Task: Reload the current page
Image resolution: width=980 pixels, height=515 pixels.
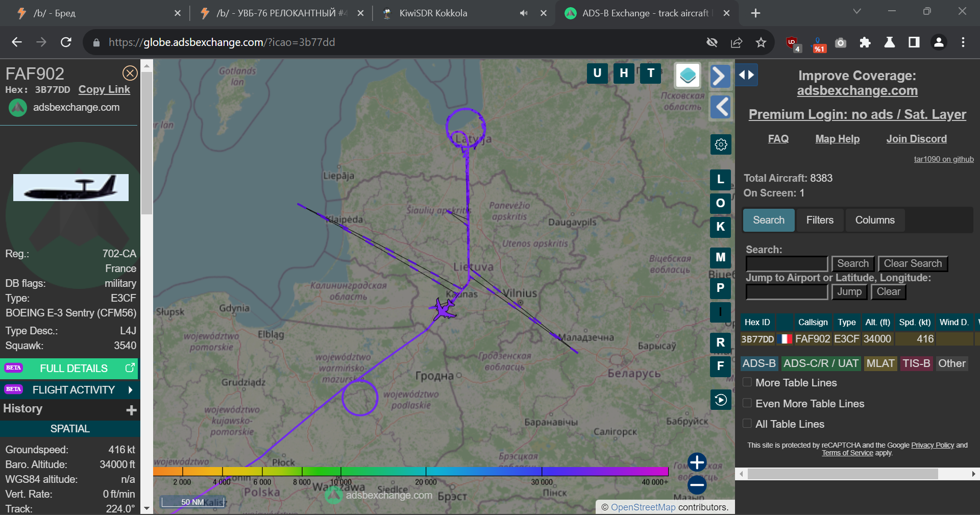Action: click(x=66, y=42)
